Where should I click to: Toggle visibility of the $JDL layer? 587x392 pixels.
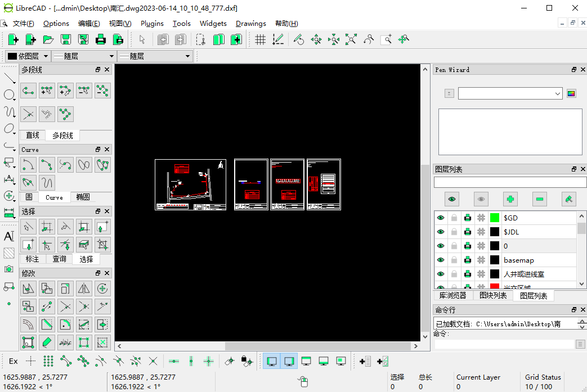(x=441, y=232)
